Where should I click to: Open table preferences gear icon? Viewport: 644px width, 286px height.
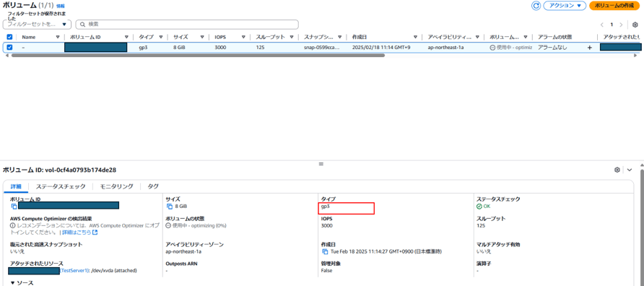(x=635, y=25)
